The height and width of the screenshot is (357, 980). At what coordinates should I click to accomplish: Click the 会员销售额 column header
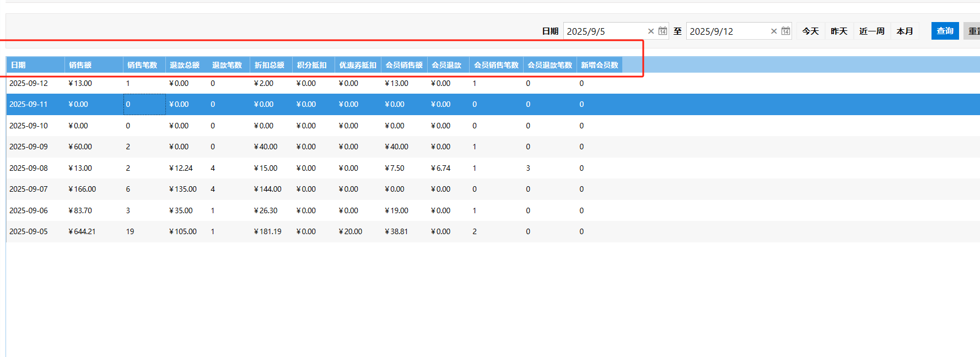(x=403, y=65)
